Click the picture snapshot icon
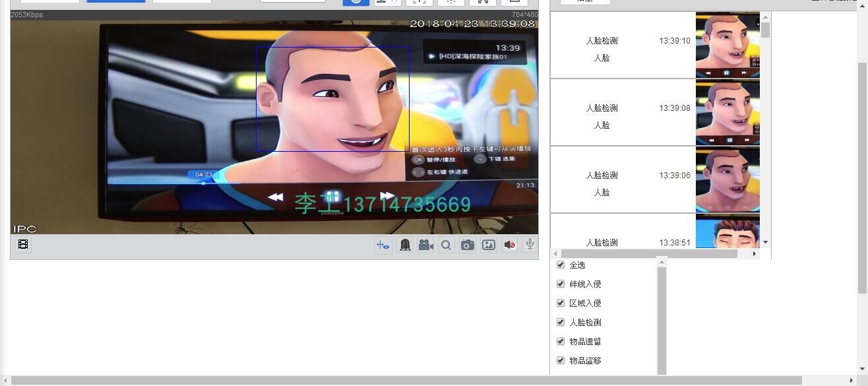This screenshot has width=868, height=386. pyautogui.click(x=489, y=245)
